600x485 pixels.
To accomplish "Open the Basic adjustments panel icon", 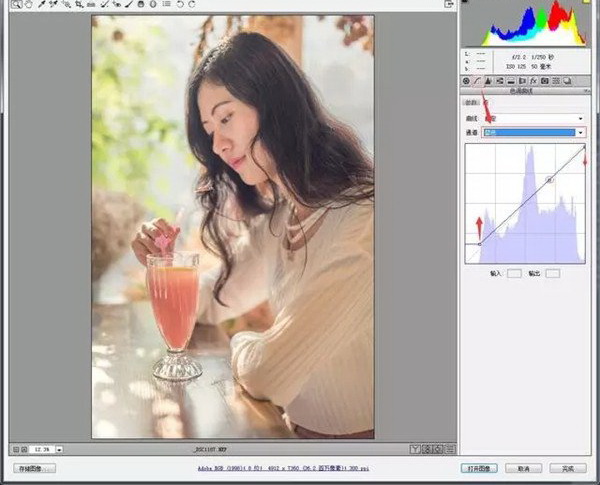I will pyautogui.click(x=466, y=80).
